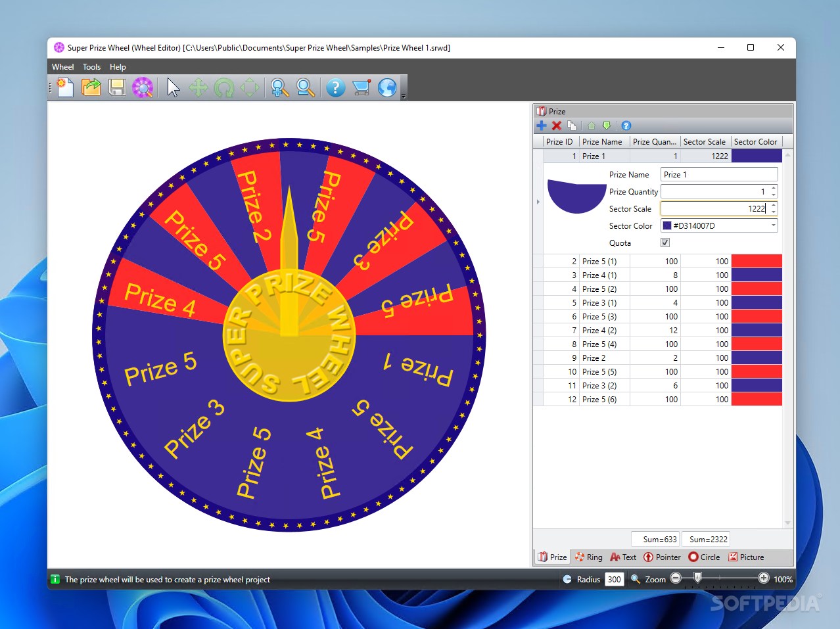
Task: Collapse the Prize 1 row expander arrow
Action: click(x=538, y=202)
